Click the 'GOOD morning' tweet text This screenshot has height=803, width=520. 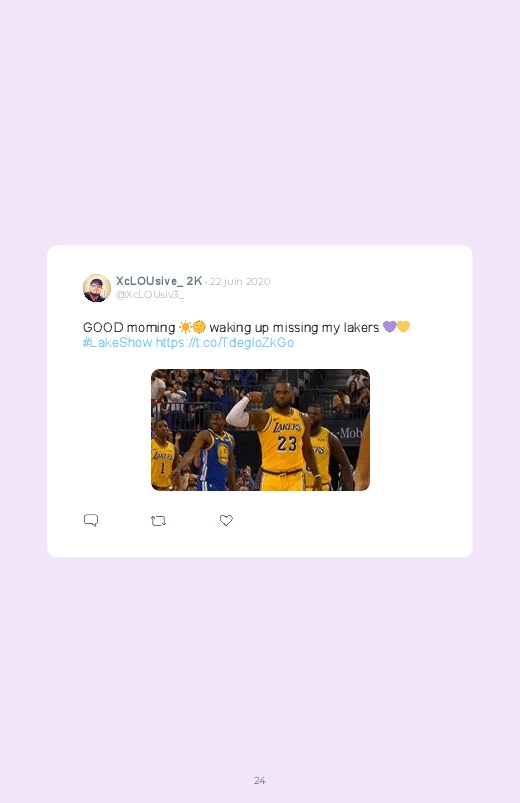tap(129, 327)
